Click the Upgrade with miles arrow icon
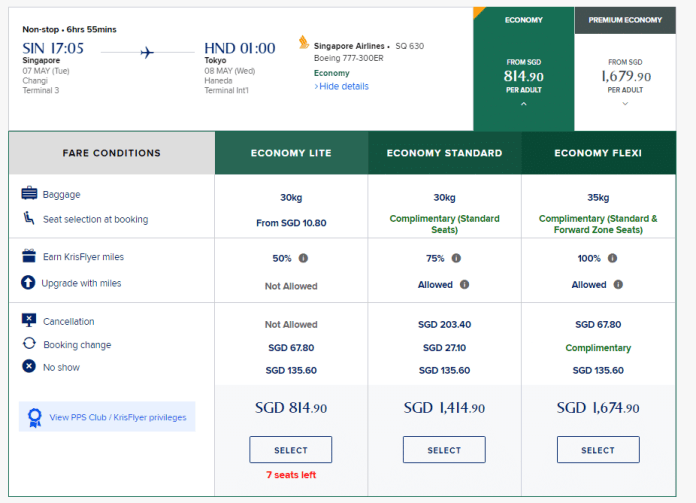Screen dimensions: 696x503 click(x=28, y=282)
